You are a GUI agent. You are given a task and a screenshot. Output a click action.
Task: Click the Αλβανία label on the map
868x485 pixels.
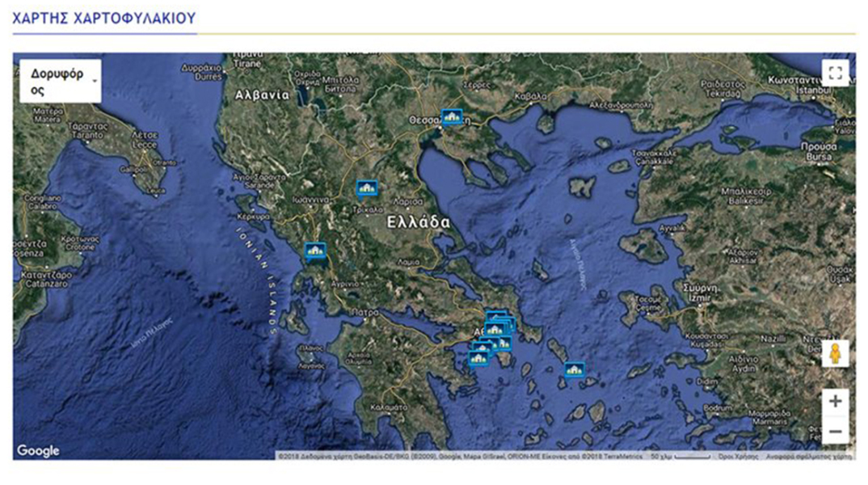coord(261,95)
